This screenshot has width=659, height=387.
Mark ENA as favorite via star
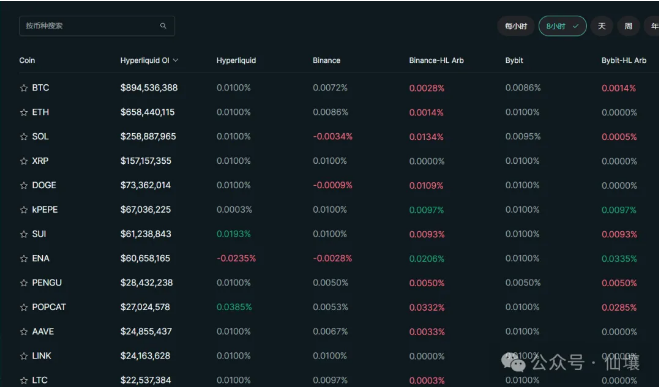24,258
